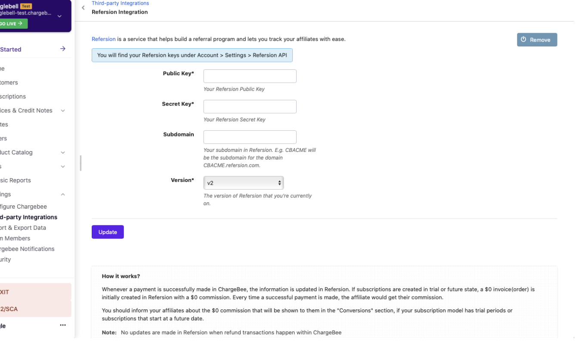The height and width of the screenshot is (364, 588).
Task: Expand Invoices & Credit Notes submenu
Action: (x=63, y=111)
